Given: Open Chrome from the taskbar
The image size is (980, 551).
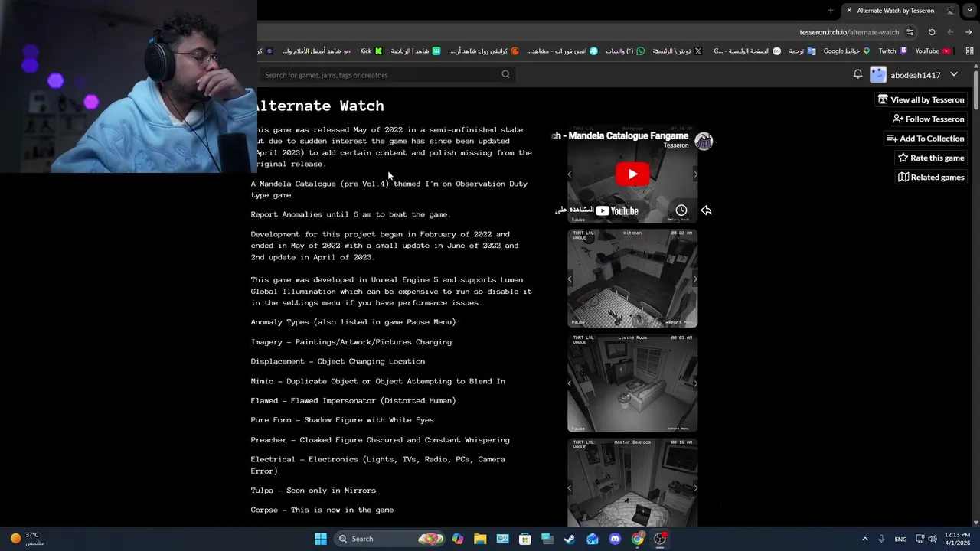Looking at the screenshot, I should click(x=637, y=539).
